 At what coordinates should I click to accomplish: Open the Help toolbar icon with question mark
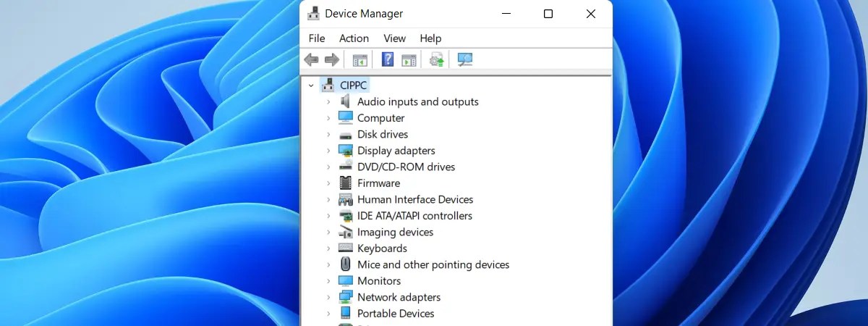tap(388, 59)
